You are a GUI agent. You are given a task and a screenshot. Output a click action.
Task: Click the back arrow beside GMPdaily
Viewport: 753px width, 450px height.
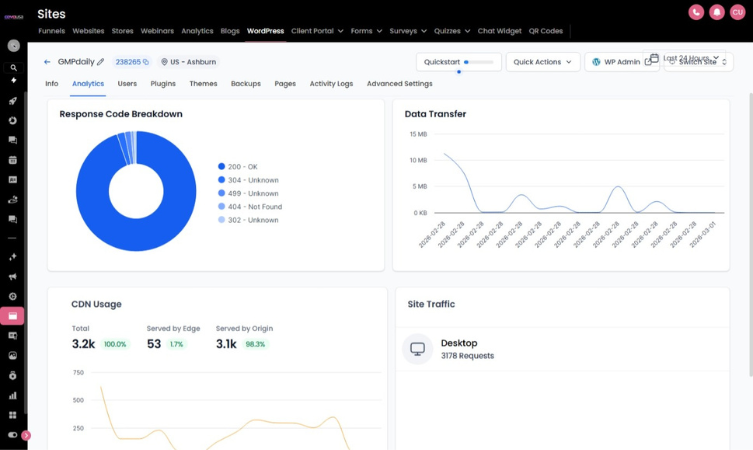tap(47, 62)
